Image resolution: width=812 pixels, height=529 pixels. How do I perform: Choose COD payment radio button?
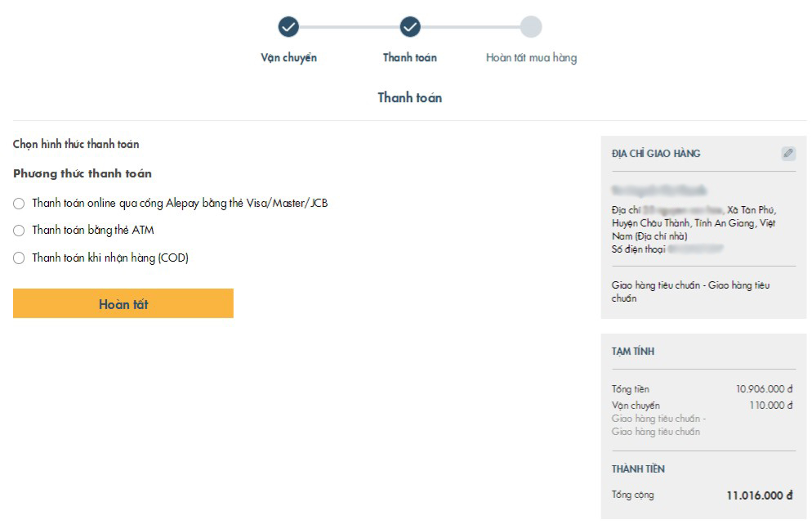pos(19,258)
